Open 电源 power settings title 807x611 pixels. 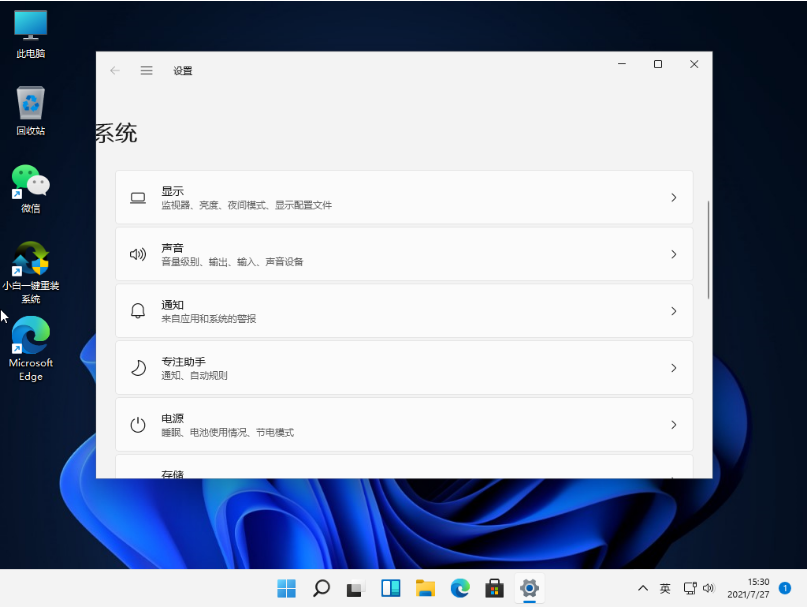click(172, 418)
